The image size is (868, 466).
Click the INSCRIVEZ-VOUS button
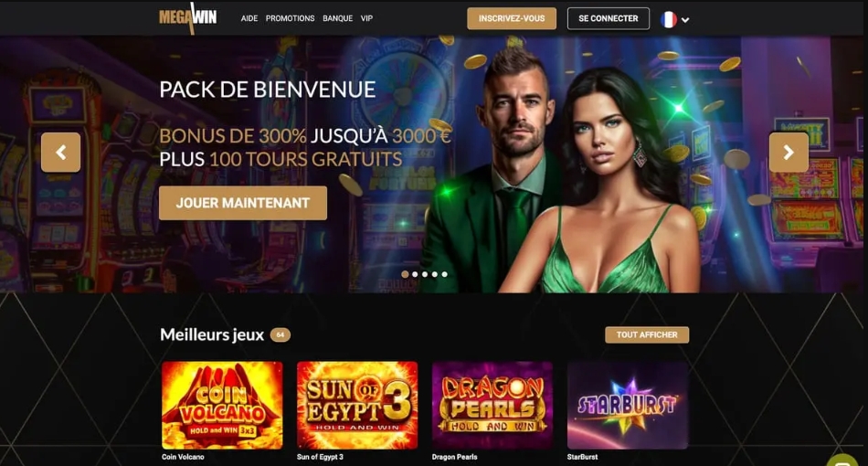(x=512, y=18)
